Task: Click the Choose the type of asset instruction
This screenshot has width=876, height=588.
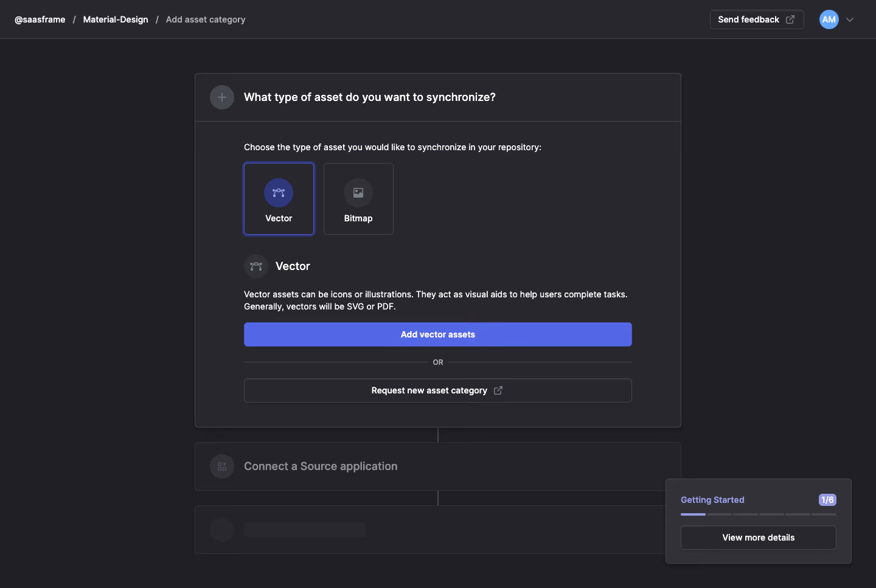Action: [392, 147]
